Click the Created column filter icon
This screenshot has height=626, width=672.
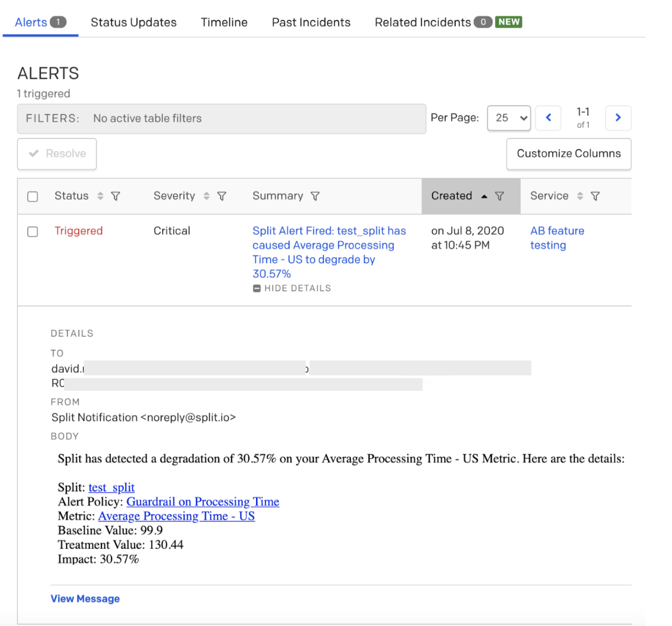pos(499,196)
